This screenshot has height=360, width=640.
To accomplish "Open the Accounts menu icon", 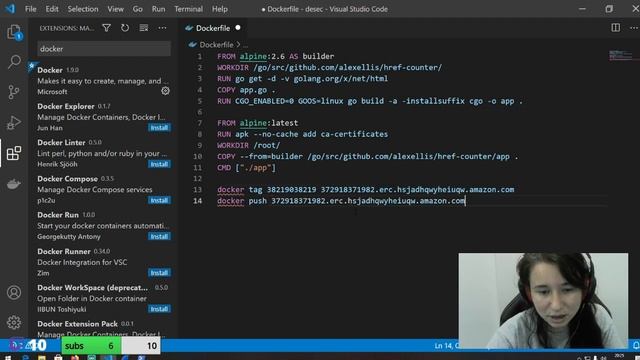I will click(14, 293).
